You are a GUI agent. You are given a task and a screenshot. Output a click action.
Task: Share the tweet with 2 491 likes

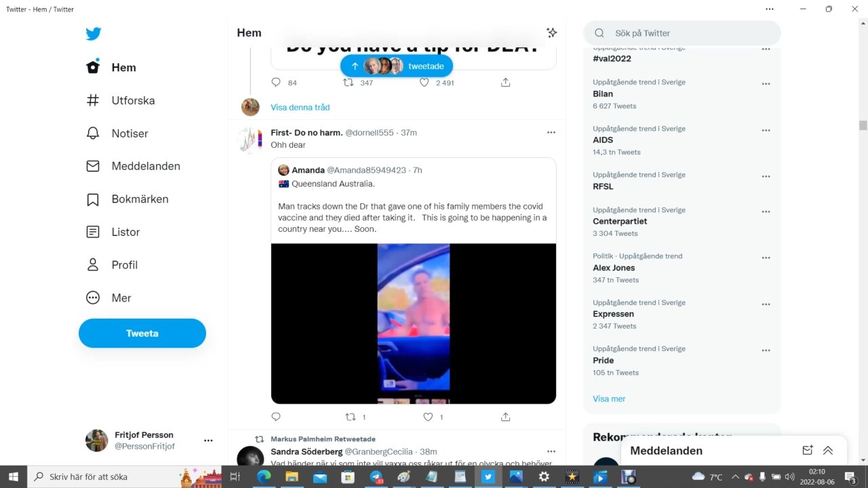pyautogui.click(x=505, y=82)
